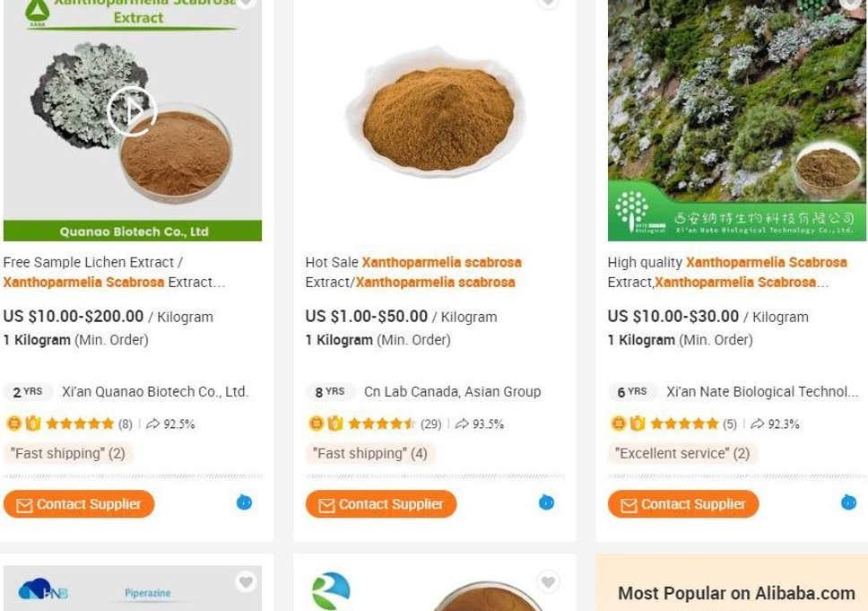Play the Quanao Biotech product video
The width and height of the screenshot is (868, 611).
(x=132, y=110)
